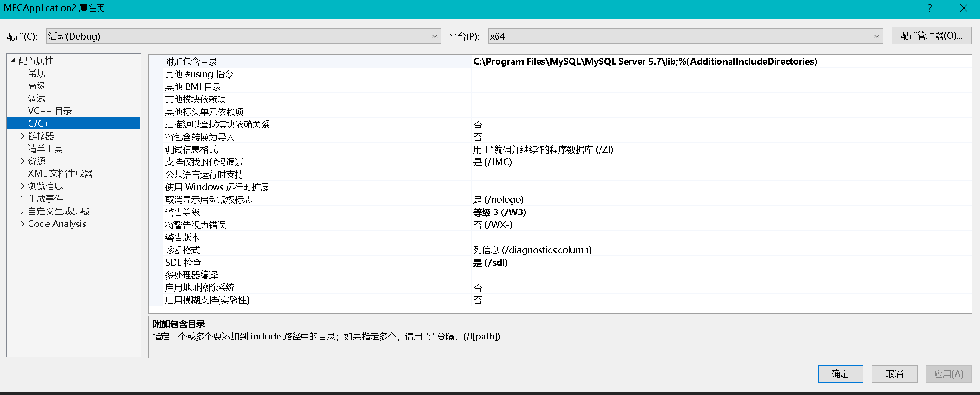Select the XML 文档生成器 tree item

point(60,174)
